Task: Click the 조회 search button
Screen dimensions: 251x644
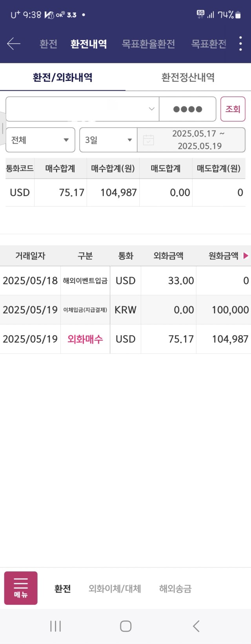Action: point(233,109)
